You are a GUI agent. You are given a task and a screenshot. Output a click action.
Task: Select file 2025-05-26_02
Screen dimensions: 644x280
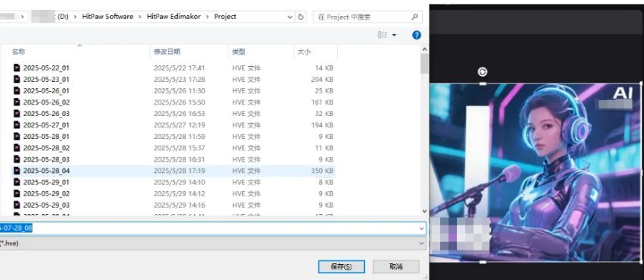(x=46, y=102)
